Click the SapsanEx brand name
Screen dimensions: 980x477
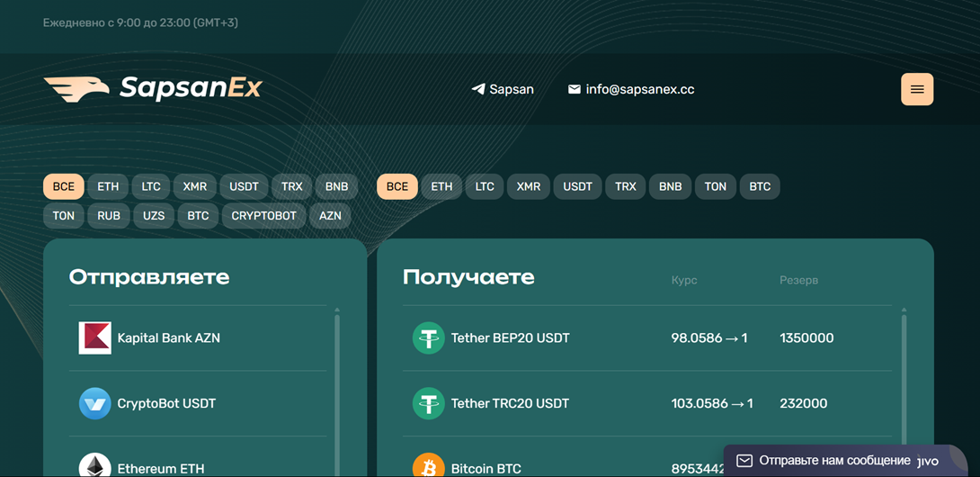(x=191, y=88)
